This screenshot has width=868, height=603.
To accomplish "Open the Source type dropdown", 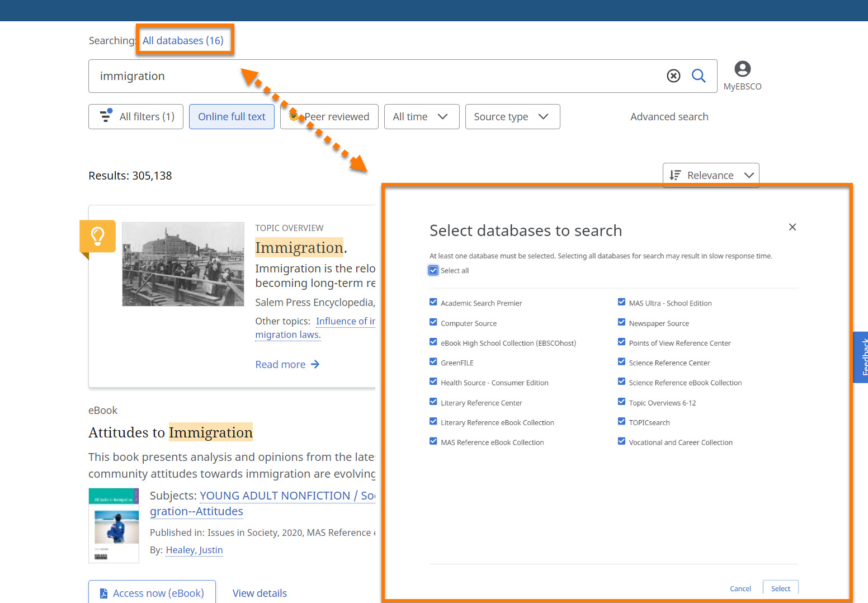I will coord(512,116).
